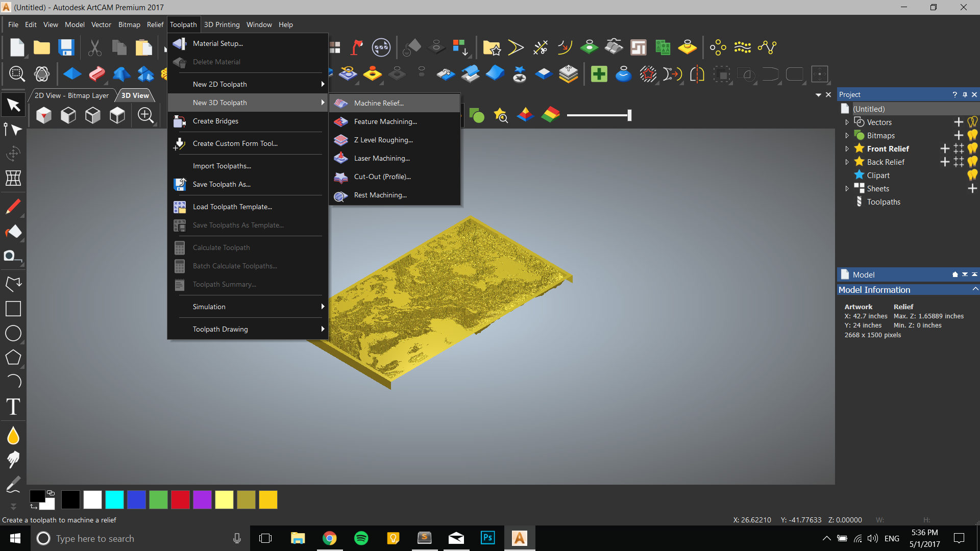Image resolution: width=980 pixels, height=551 pixels.
Task: Toggle Front Relief grid dots icon
Action: 959,148
